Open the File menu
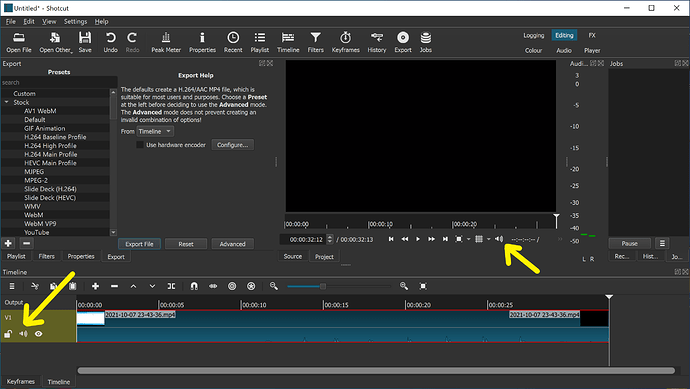Image resolution: width=690 pixels, height=389 pixels. point(11,22)
